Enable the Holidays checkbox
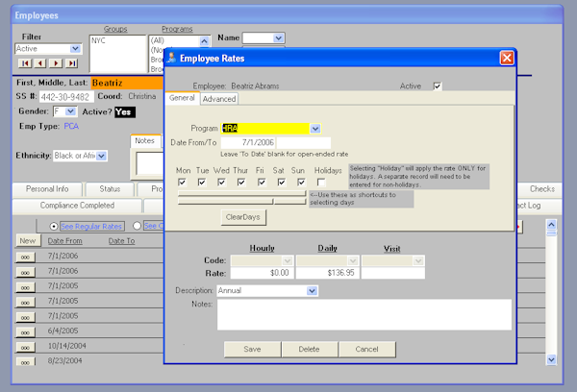 click(x=321, y=182)
